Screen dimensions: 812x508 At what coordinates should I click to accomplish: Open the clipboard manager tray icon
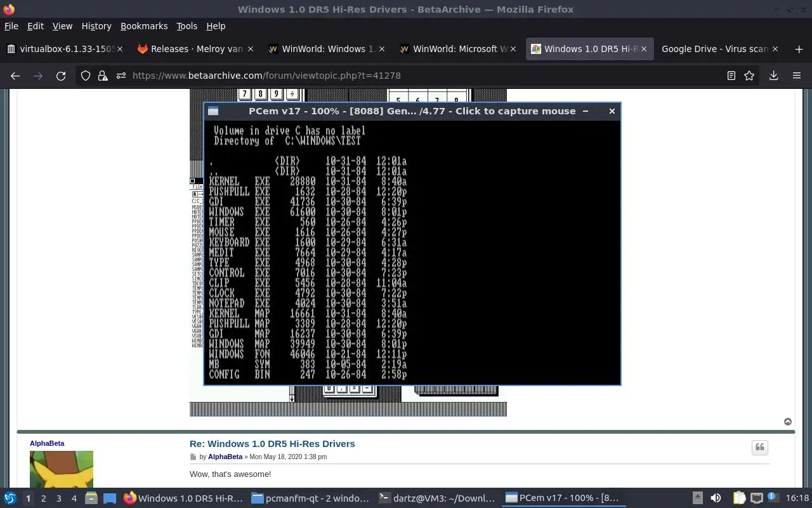[x=739, y=498]
